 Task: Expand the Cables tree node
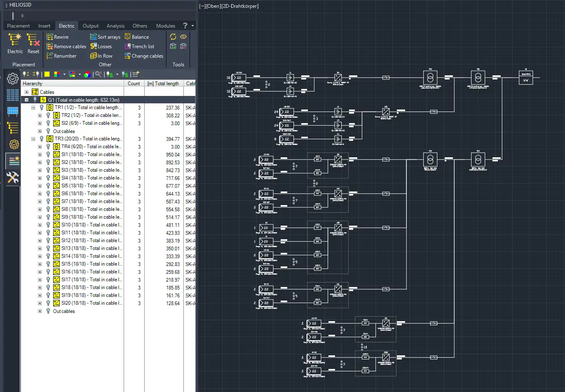(27, 92)
